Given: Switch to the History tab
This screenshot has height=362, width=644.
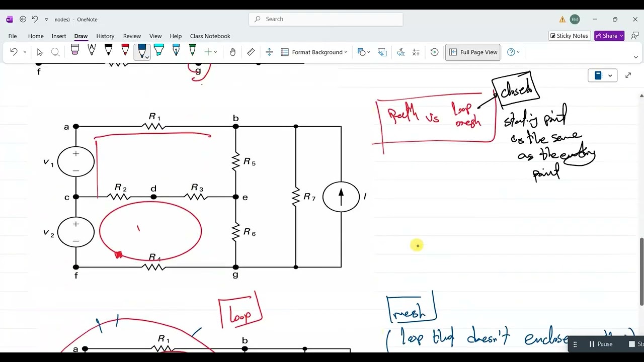Looking at the screenshot, I should click(x=105, y=36).
